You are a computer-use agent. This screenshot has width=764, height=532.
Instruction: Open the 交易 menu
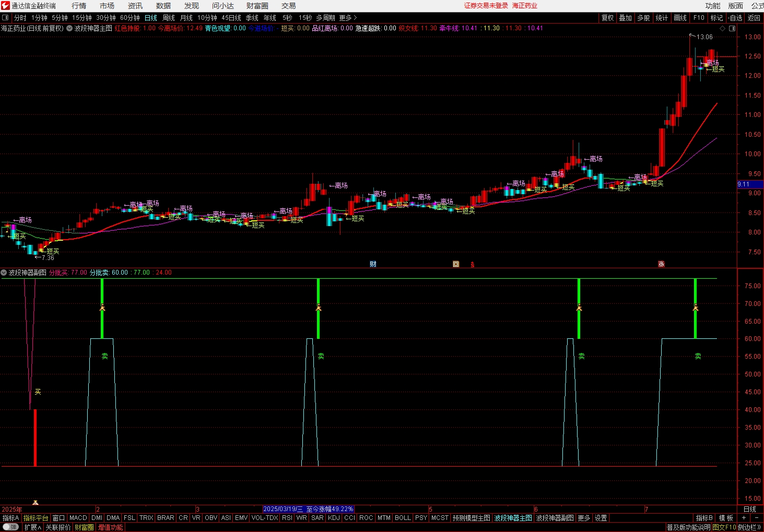tap(289, 6)
